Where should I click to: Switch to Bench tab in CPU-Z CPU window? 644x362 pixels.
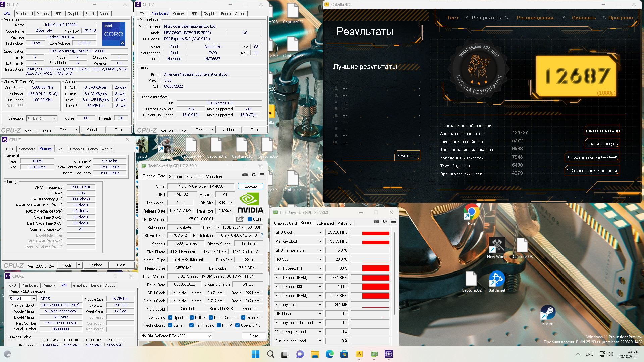point(90,14)
